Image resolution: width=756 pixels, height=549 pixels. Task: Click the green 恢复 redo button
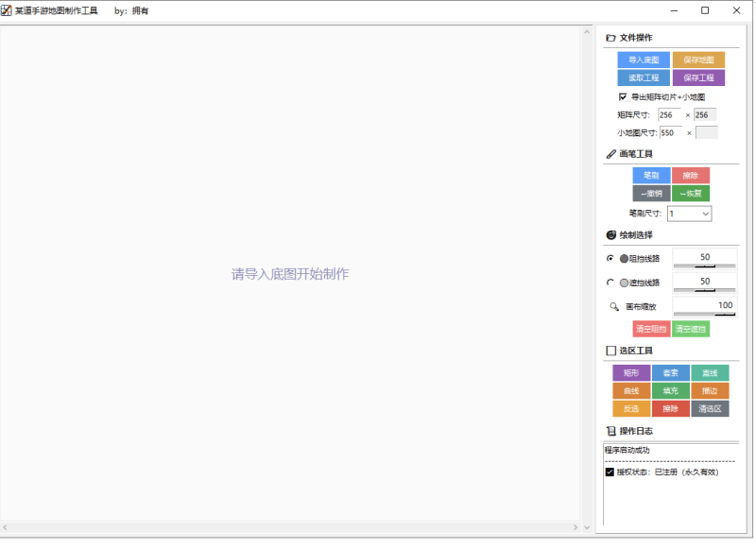(x=691, y=194)
